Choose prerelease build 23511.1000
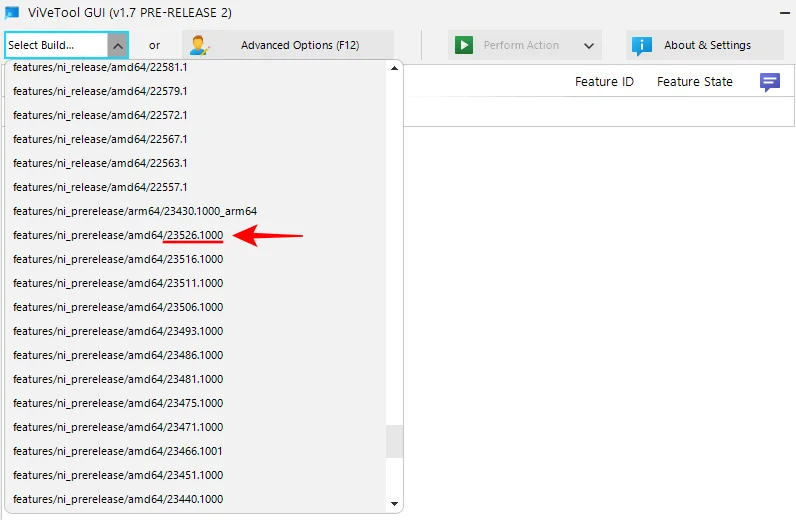Screen dimensions: 796x520 coord(195,283)
